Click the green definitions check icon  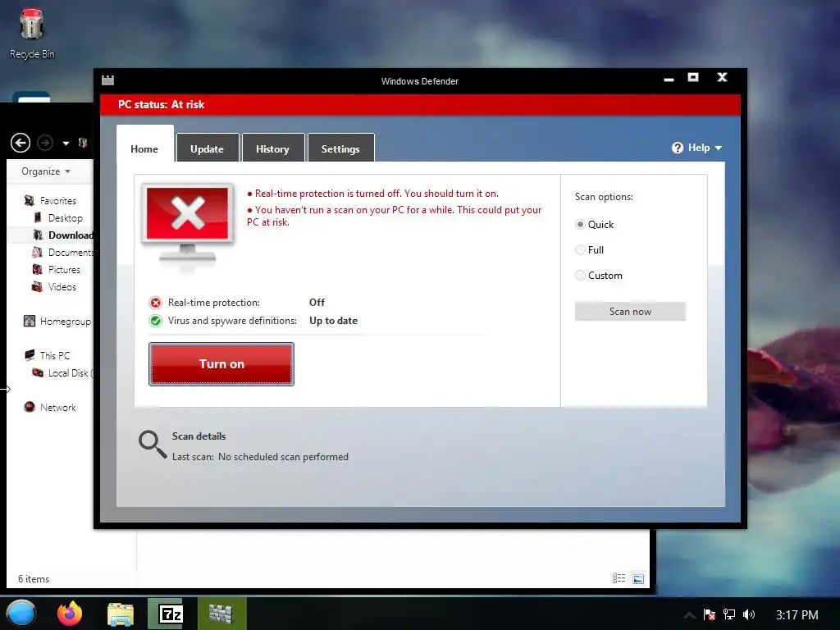[155, 321]
